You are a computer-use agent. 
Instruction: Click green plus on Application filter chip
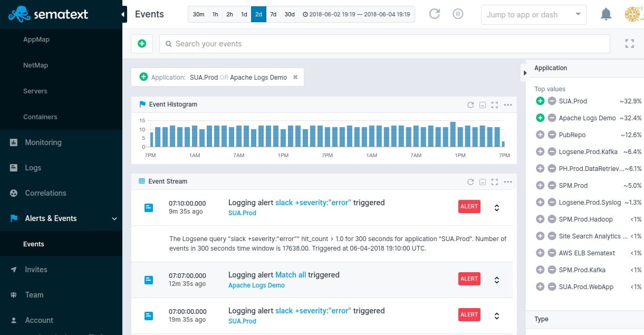point(143,77)
